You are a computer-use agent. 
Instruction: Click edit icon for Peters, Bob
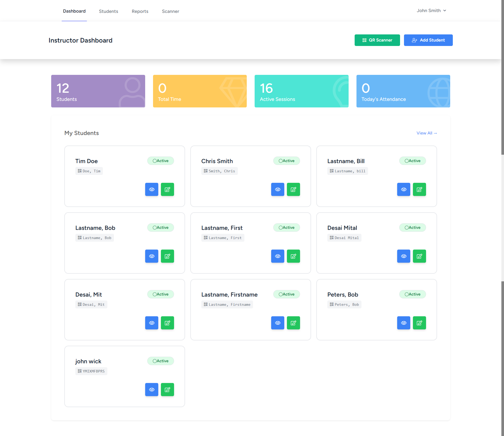click(x=419, y=323)
